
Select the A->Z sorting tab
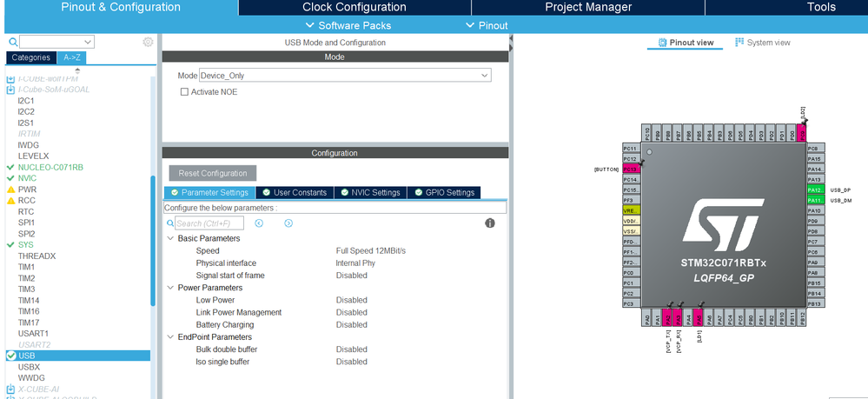click(71, 57)
